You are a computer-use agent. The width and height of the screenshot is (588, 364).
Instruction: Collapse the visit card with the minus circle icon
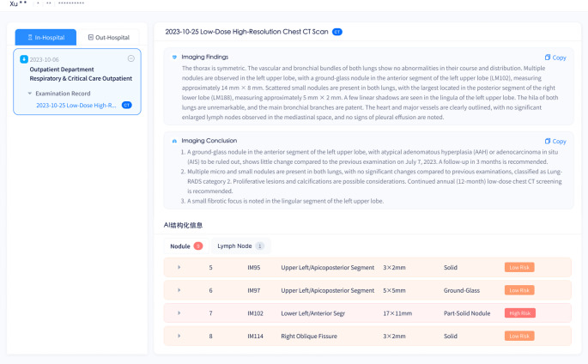(x=130, y=58)
